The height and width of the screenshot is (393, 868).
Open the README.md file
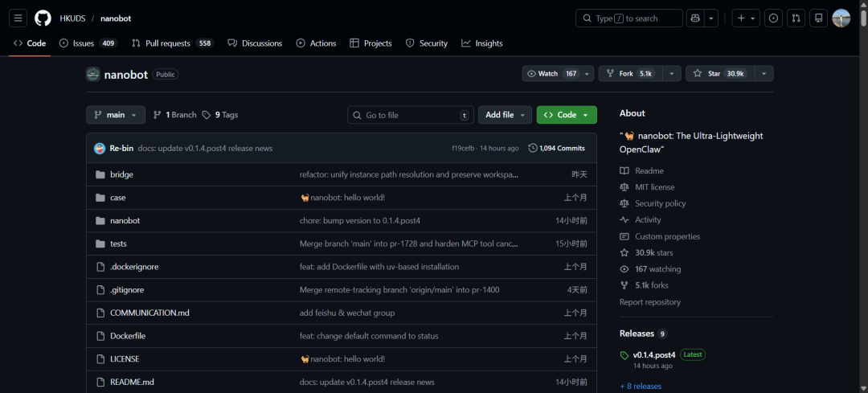tap(132, 382)
